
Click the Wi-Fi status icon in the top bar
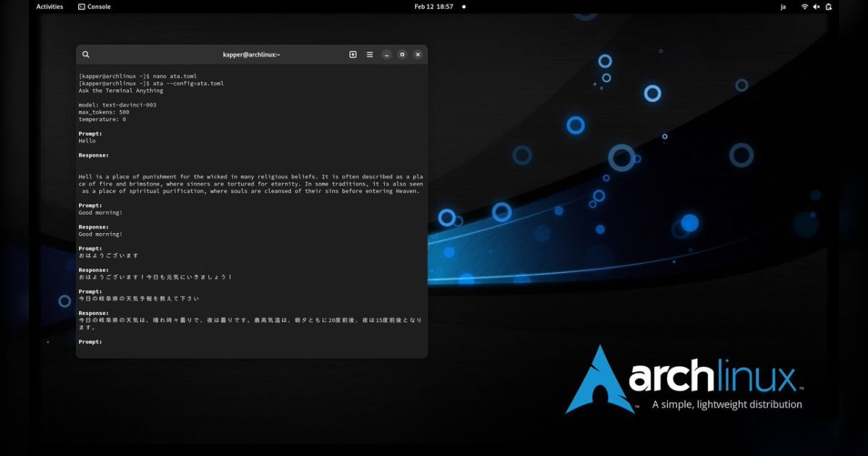coord(805,7)
